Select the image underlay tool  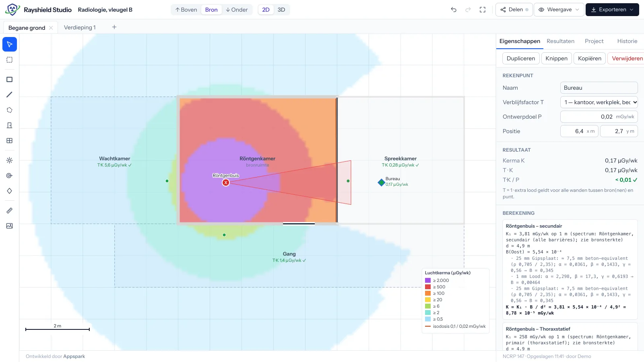(10, 226)
